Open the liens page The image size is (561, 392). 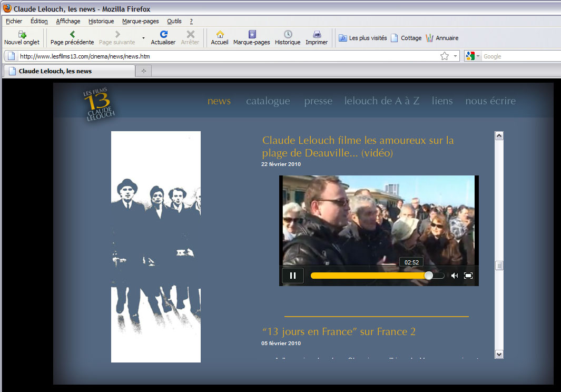click(442, 101)
